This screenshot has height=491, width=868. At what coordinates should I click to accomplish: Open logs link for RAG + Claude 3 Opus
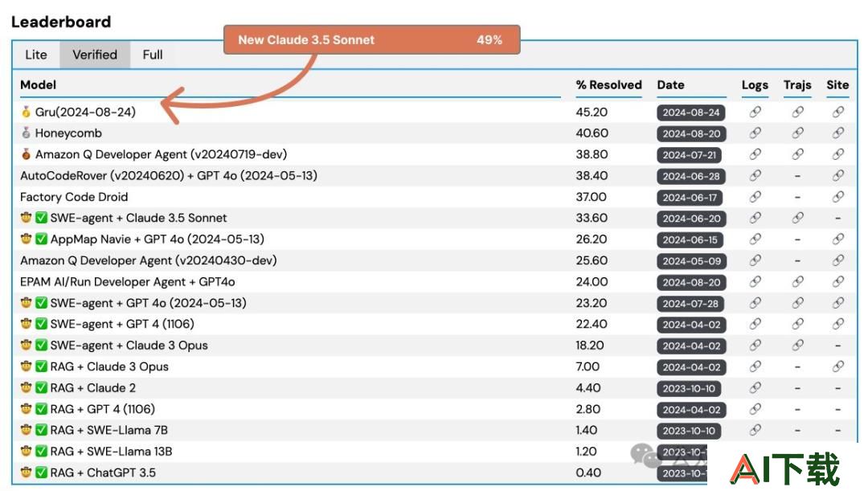pos(755,367)
